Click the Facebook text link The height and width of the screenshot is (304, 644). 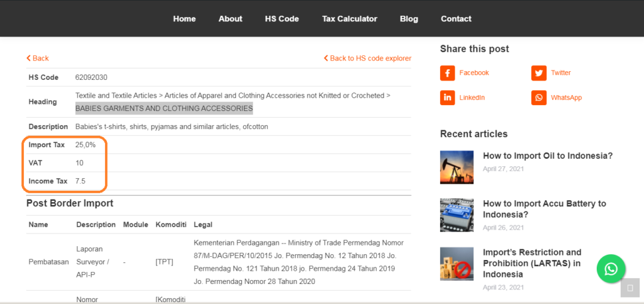[474, 73]
